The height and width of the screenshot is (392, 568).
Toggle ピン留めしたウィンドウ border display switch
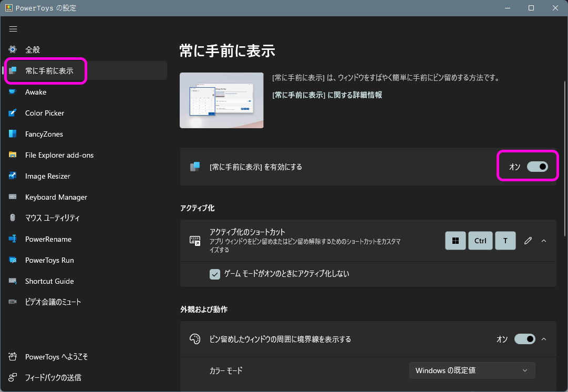524,339
